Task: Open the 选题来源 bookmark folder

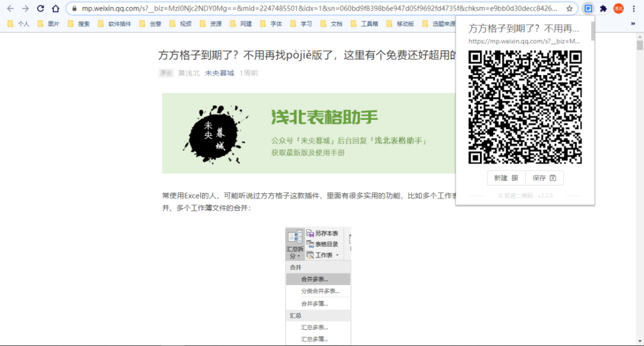Action: click(x=439, y=24)
